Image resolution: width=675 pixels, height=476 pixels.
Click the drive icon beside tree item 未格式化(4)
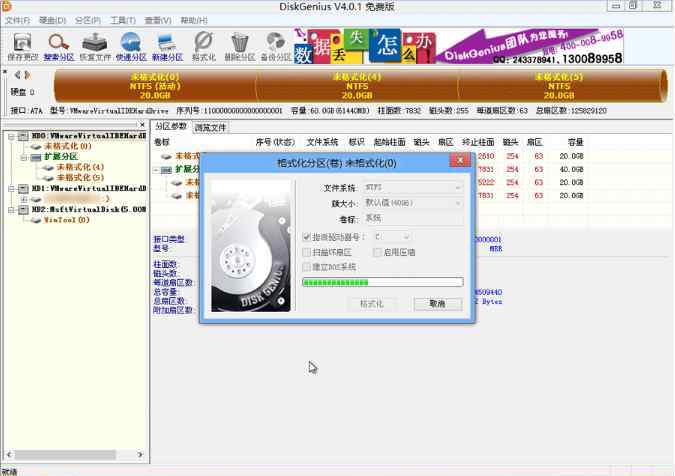48,167
